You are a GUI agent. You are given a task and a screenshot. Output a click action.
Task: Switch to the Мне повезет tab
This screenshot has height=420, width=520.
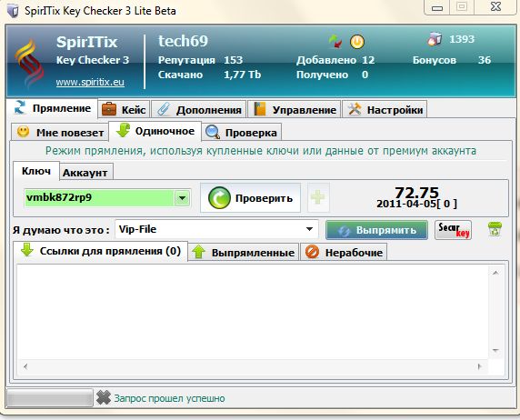[60, 133]
